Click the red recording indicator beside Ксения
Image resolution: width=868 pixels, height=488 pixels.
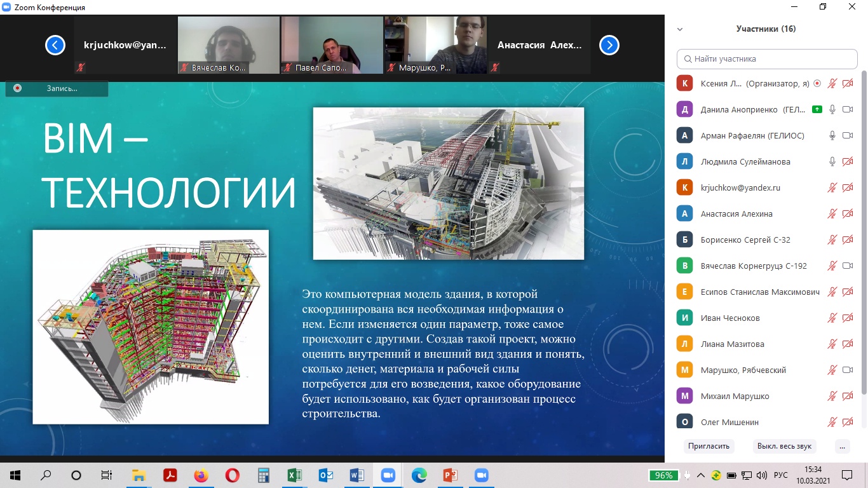(x=817, y=83)
